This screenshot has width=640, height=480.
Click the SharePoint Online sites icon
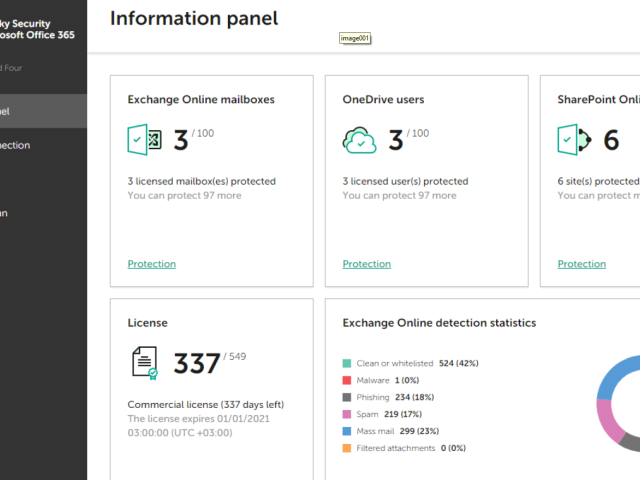574,140
